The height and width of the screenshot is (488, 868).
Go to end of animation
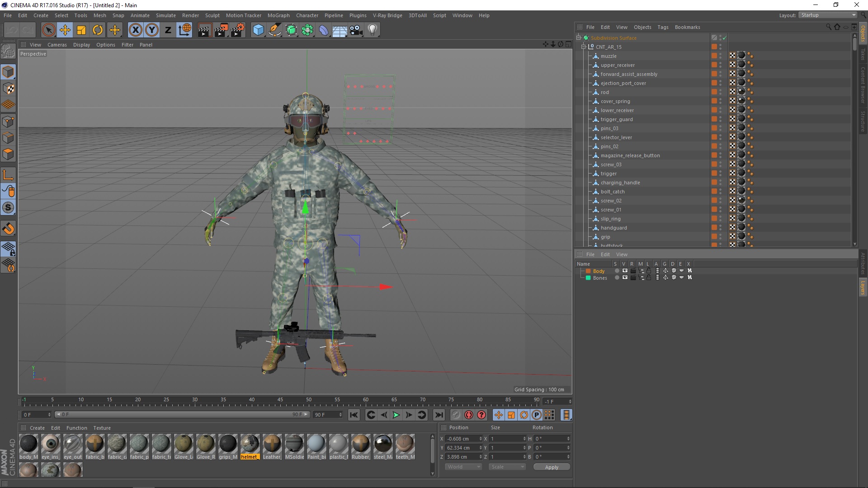coord(439,415)
